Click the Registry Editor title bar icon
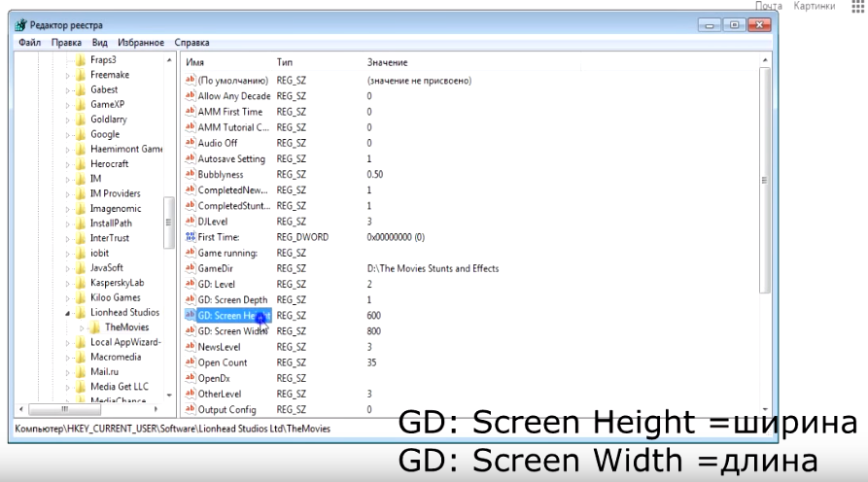This screenshot has width=868, height=482. [x=21, y=25]
